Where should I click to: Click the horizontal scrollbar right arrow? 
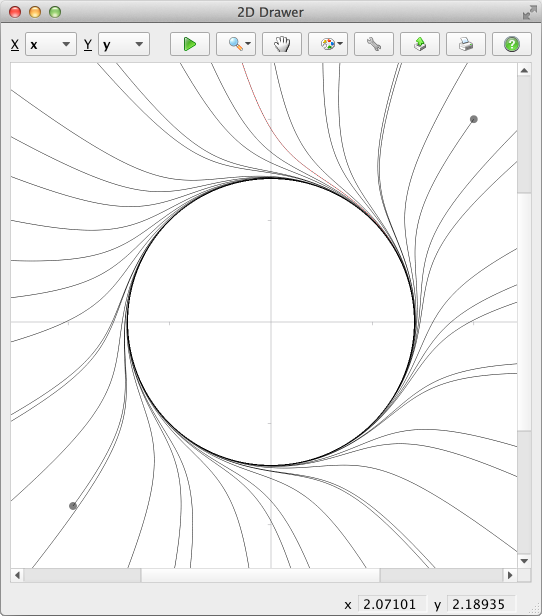(x=510, y=575)
